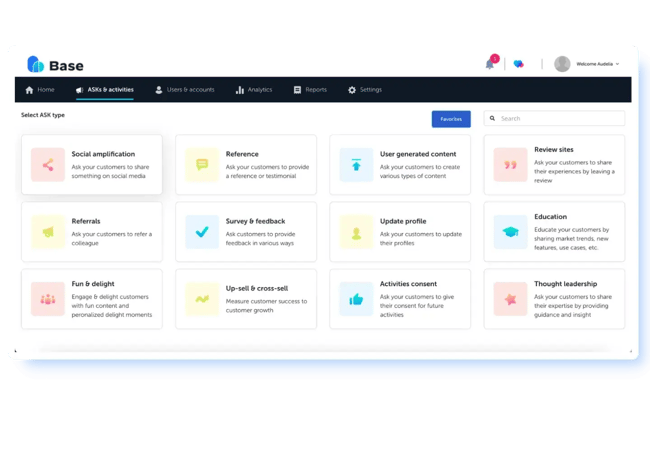
Task: Open the notifications bell
Action: click(x=490, y=65)
